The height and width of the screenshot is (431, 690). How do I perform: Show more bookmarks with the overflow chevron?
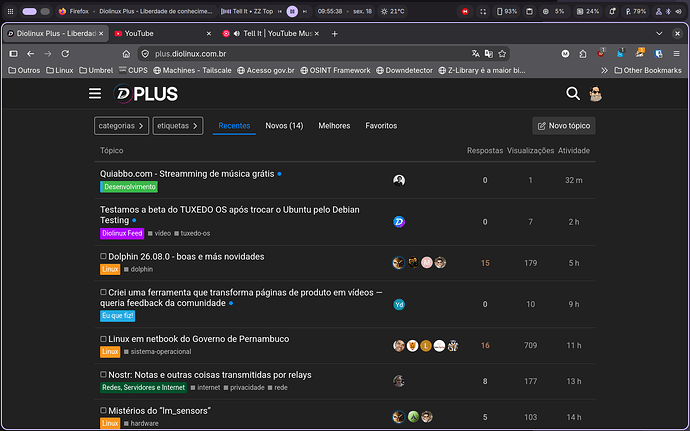point(604,70)
